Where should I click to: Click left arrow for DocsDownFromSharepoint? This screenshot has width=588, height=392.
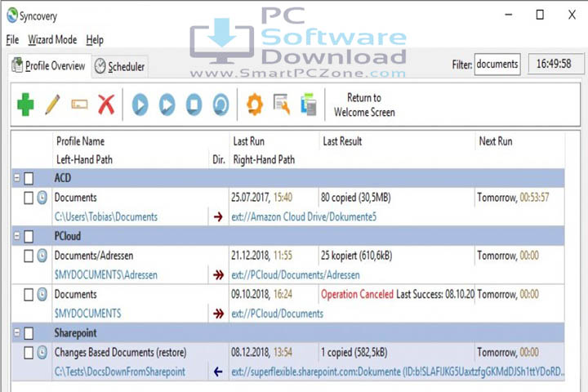tap(218, 372)
